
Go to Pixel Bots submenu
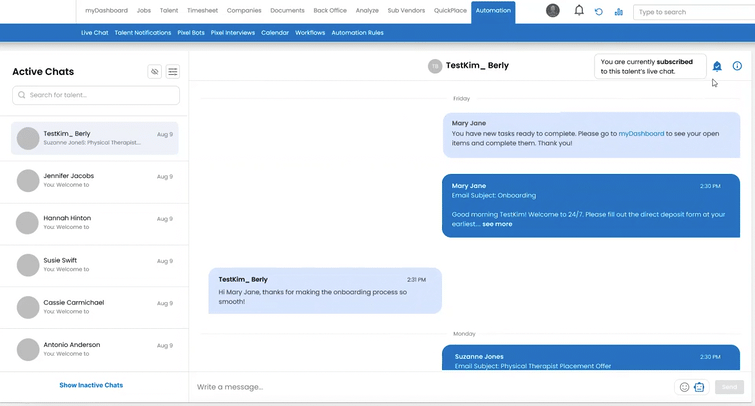coord(191,33)
